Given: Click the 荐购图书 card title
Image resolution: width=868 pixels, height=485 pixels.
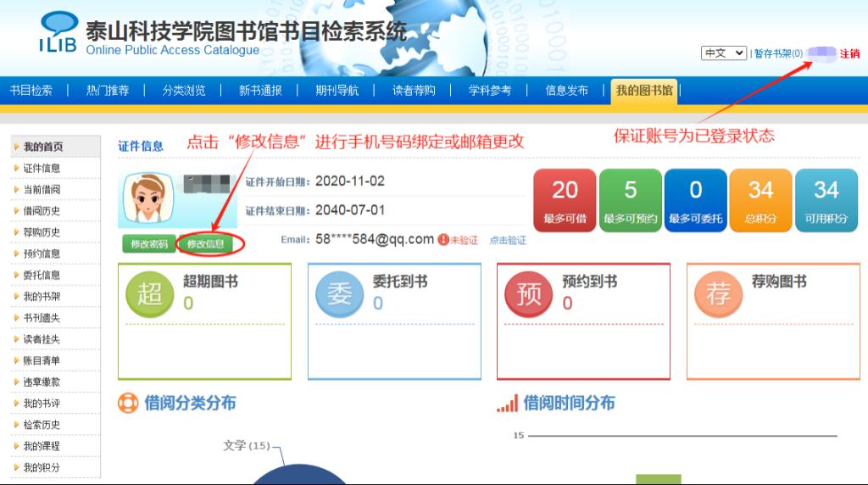Looking at the screenshot, I should (x=779, y=282).
